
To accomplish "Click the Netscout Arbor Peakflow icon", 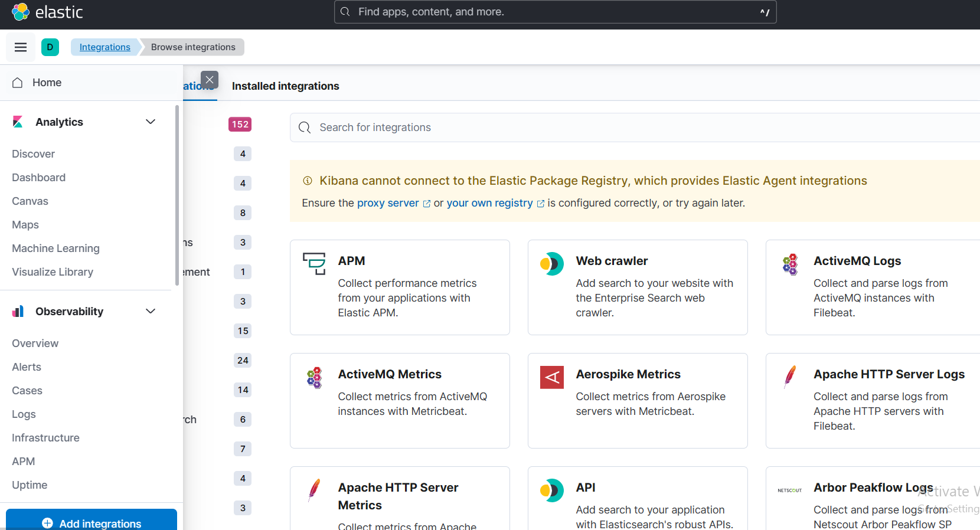I will 790,490.
